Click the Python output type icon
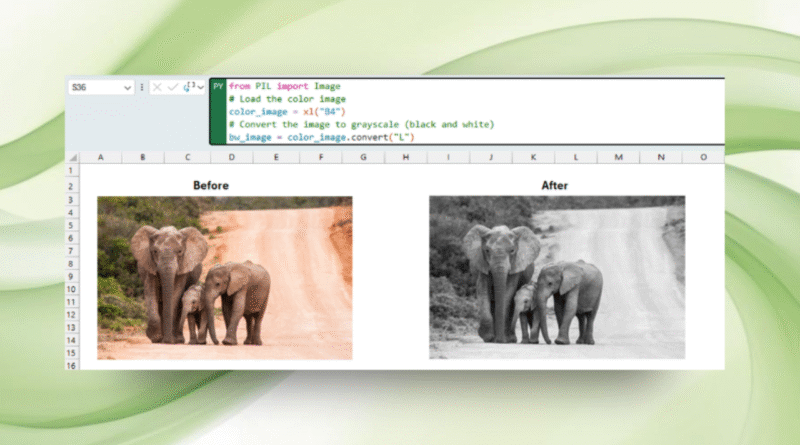Image resolution: width=800 pixels, height=445 pixels. pos(189,87)
